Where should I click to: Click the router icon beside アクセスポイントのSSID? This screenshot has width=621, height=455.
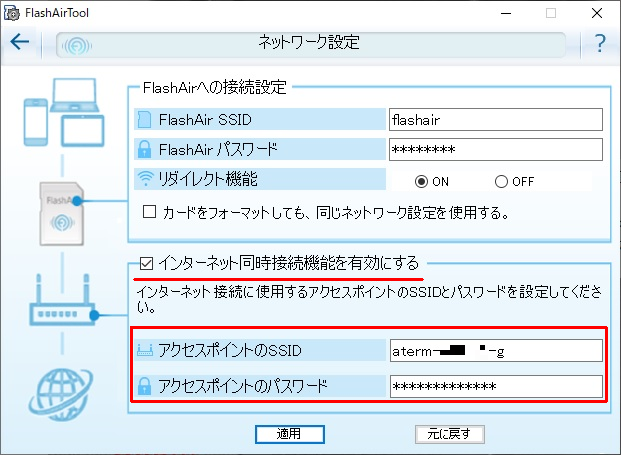point(145,350)
